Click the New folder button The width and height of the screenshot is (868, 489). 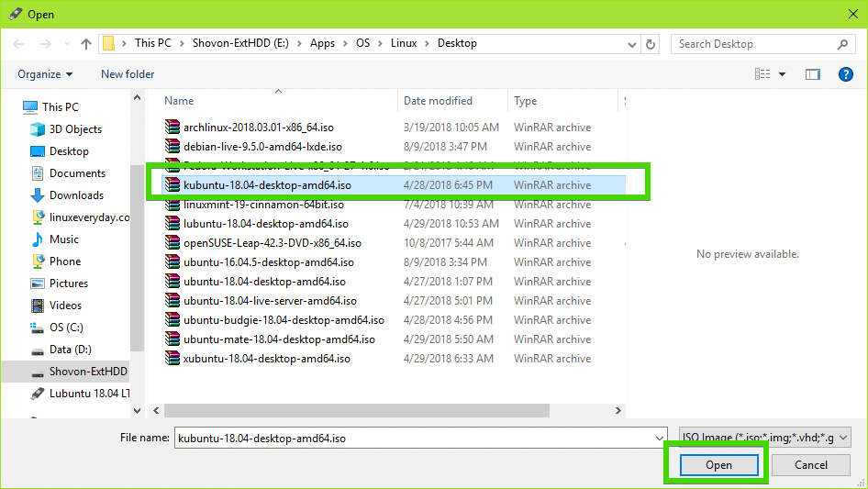pos(128,74)
